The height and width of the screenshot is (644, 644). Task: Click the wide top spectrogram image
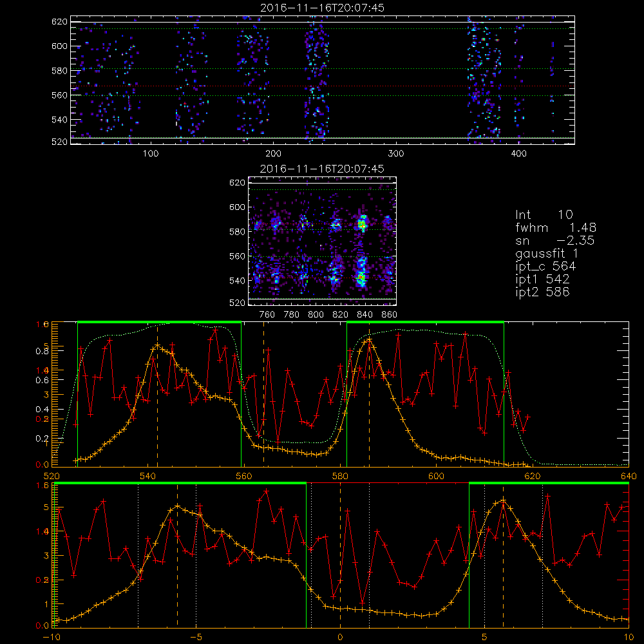click(323, 80)
